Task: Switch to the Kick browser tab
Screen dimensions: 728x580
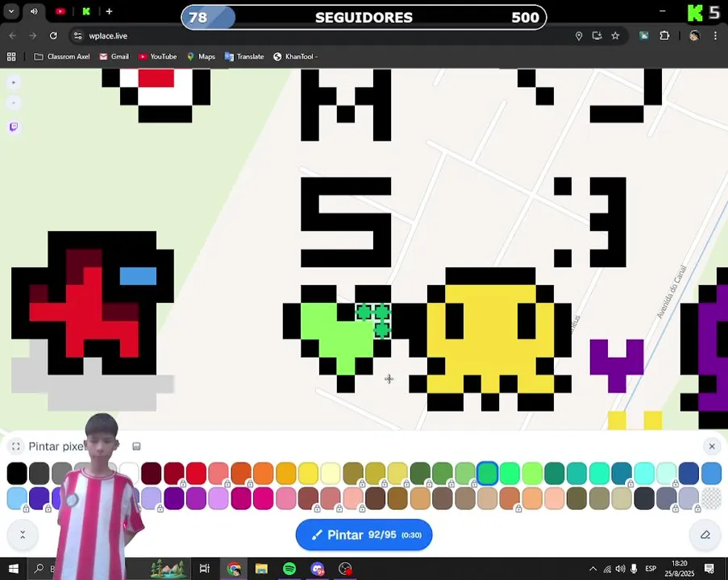Action: tap(86, 11)
